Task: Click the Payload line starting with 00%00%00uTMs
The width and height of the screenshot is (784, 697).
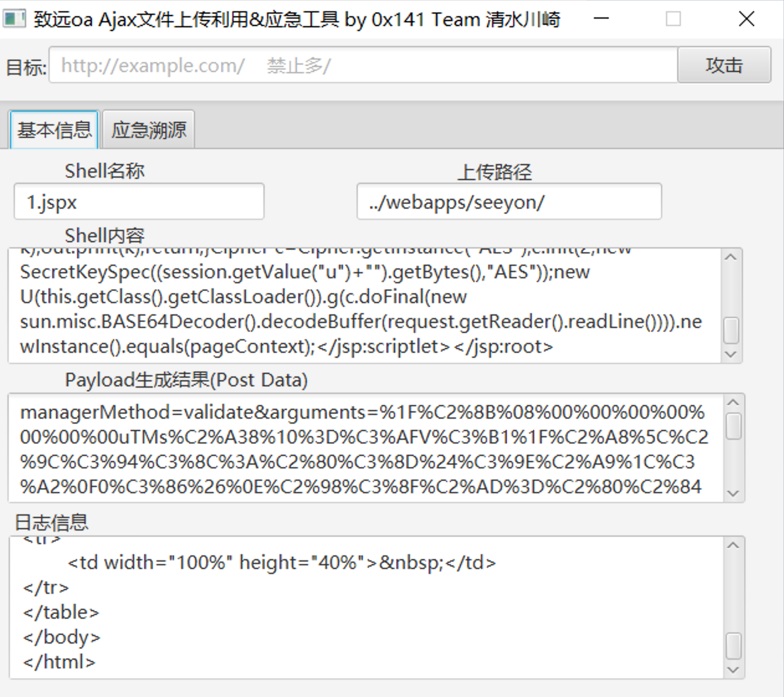Action: [364, 437]
